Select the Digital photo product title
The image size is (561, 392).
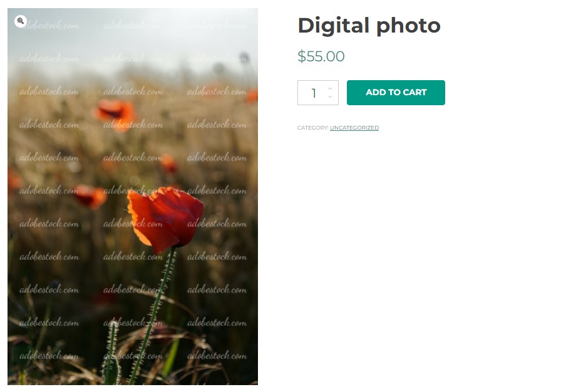click(x=369, y=26)
